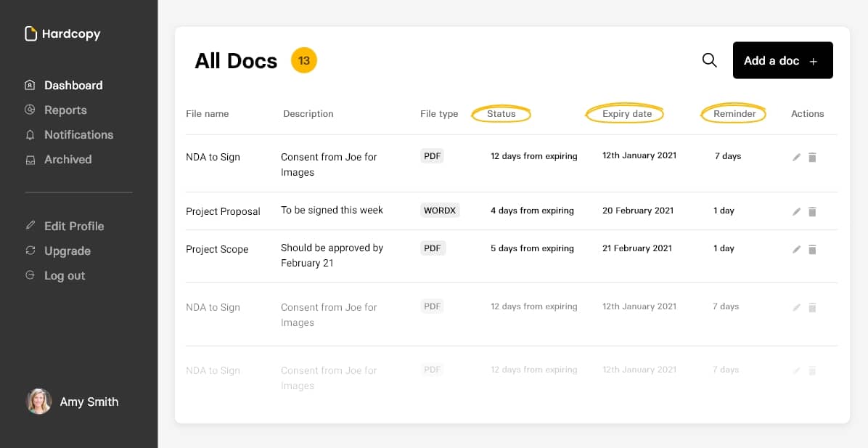Viewport: 868px width, 448px height.
Task: View Archived documents using the archive icon
Action: (x=30, y=159)
